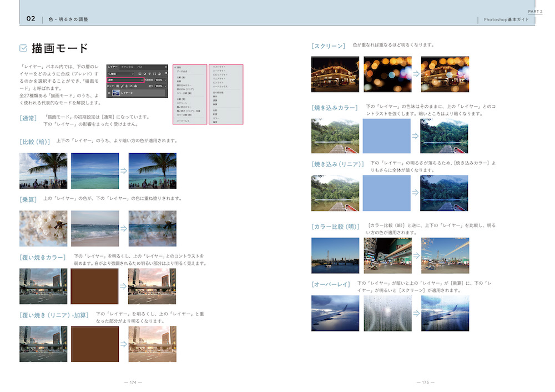Click the cherry blossom source photo
The height and width of the screenshot is (392, 555).
click(43, 228)
